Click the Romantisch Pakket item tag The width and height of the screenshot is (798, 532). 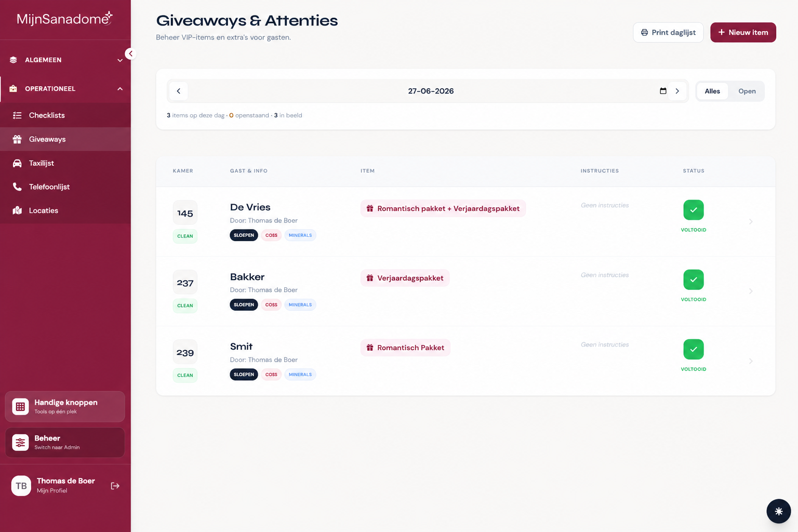(x=405, y=348)
